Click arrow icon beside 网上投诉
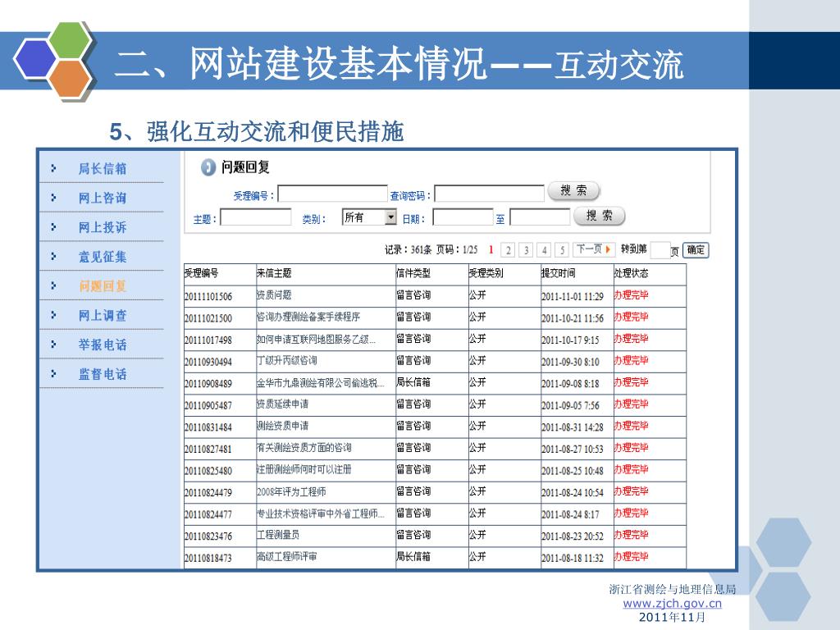The height and width of the screenshot is (630, 840). (53, 226)
